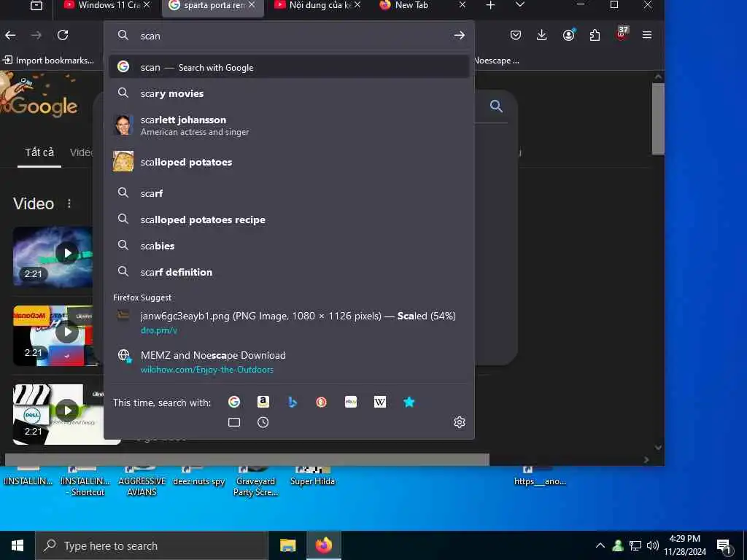Pick 'scalloped potatoes recipe' suggestion
The height and width of the screenshot is (560, 747).
289,219
